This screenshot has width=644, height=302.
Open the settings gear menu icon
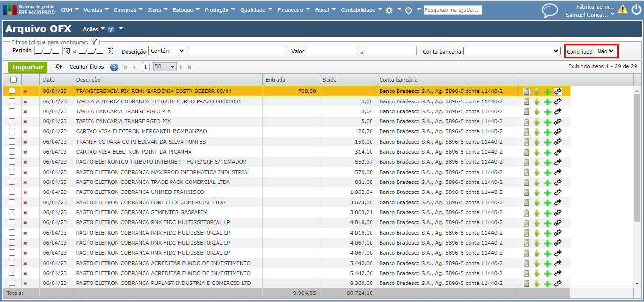(x=389, y=10)
